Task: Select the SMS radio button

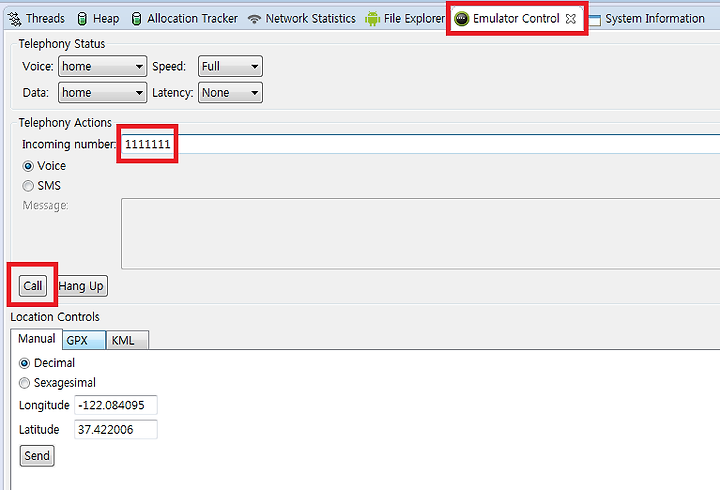Action: [x=28, y=186]
